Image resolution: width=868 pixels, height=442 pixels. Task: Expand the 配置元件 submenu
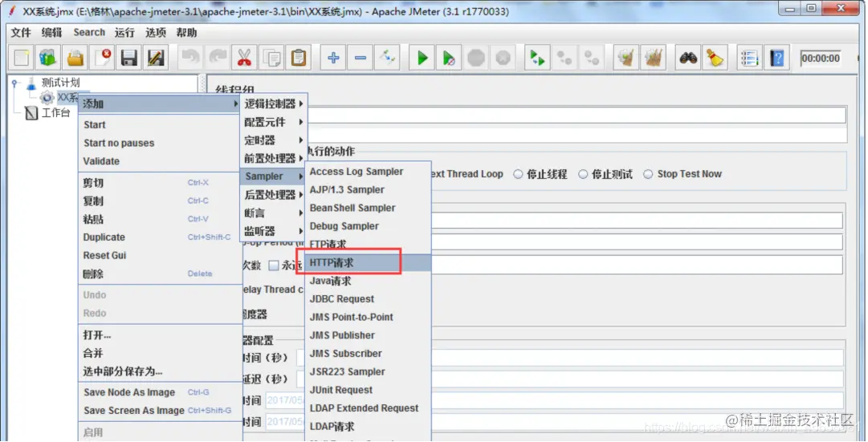click(x=274, y=122)
